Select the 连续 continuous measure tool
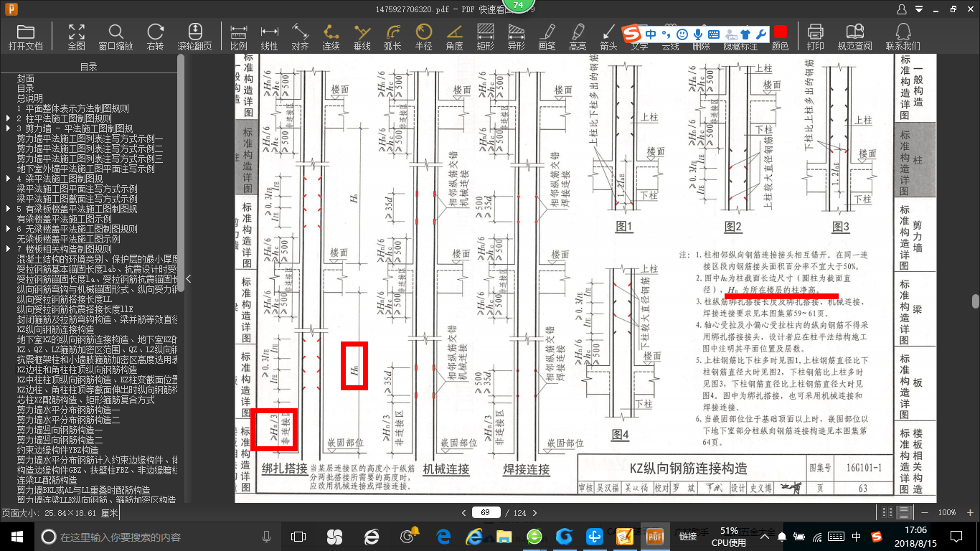The image size is (980, 551). click(x=331, y=36)
